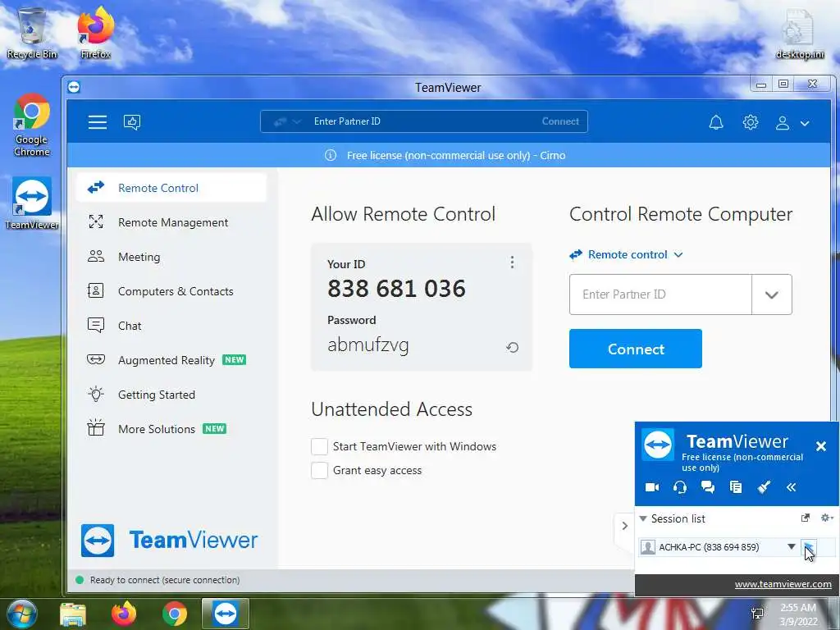Screen dimensions: 840x630
Task: Click the Connect text in the top bar
Action: pos(560,121)
